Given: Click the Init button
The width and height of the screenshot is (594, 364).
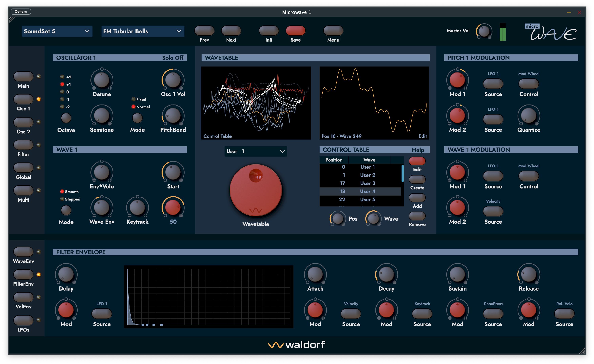Looking at the screenshot, I should [269, 31].
